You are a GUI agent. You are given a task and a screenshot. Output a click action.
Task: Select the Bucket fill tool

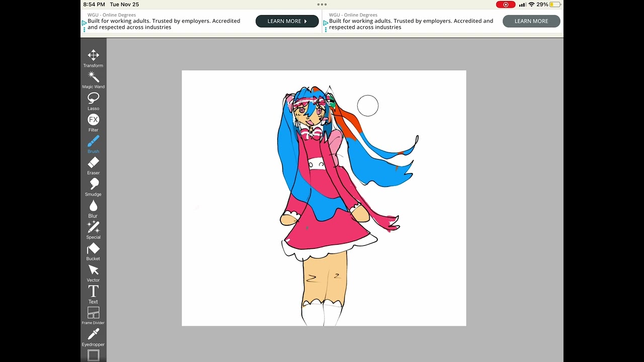click(x=93, y=252)
